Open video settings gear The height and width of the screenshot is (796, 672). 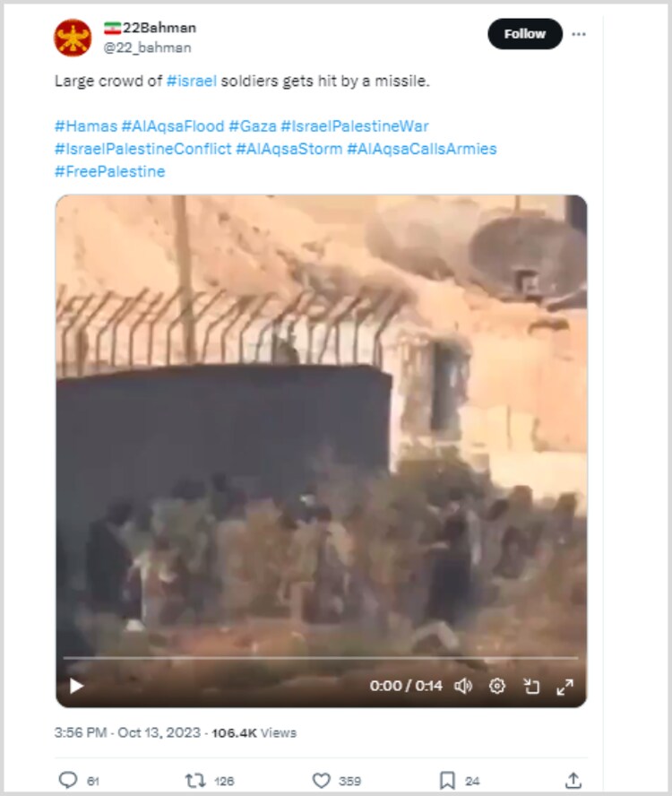point(497,686)
